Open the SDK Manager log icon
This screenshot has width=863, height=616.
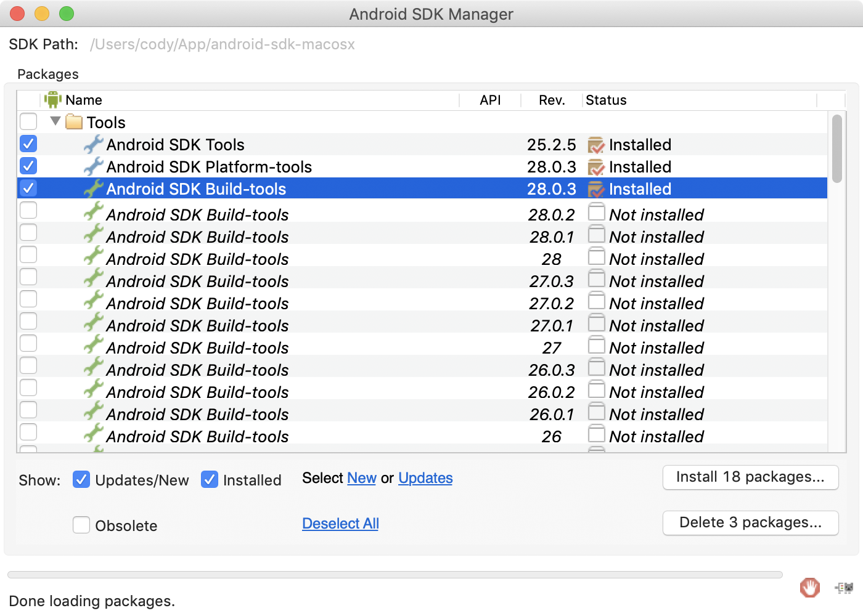pos(844,588)
